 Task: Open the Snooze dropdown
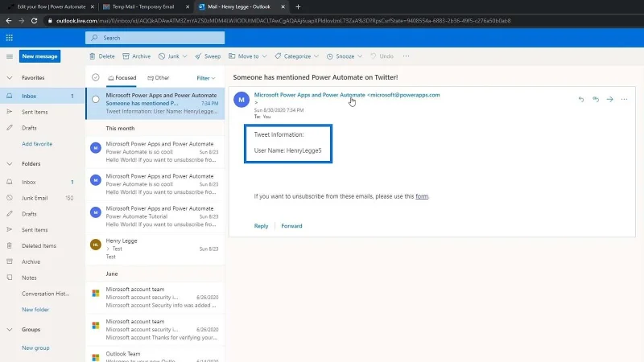(345, 56)
